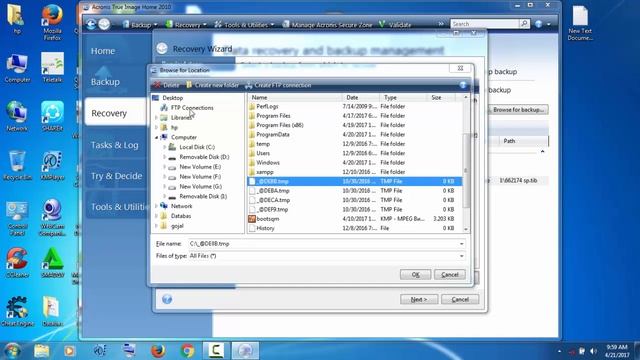Click Acronis back navigation arrow

[x=91, y=24]
